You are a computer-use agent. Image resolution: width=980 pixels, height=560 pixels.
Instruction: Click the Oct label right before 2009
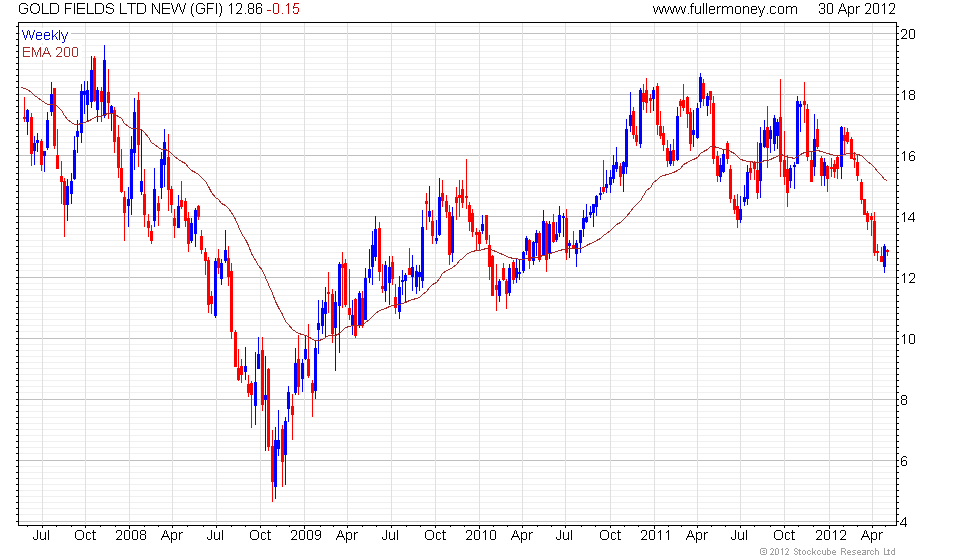(260, 536)
